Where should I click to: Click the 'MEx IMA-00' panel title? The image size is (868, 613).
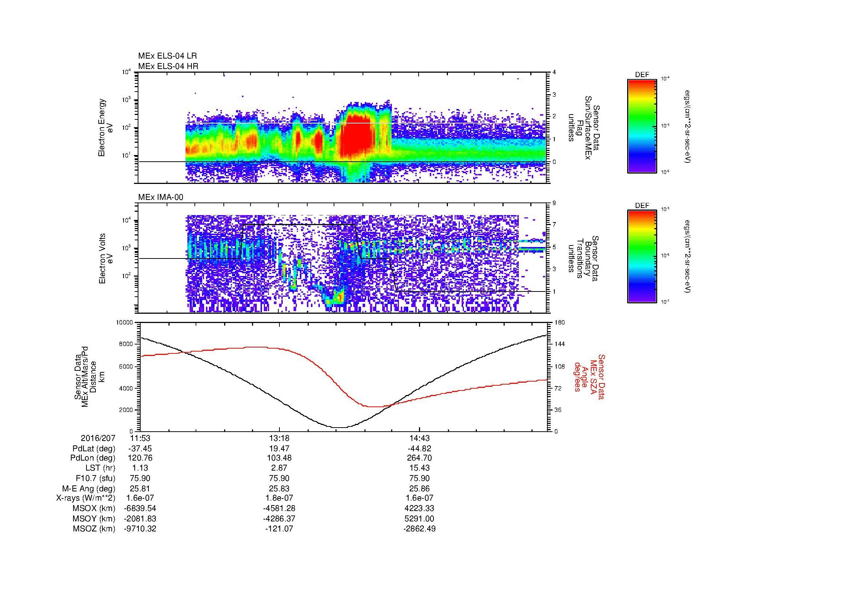[161, 197]
